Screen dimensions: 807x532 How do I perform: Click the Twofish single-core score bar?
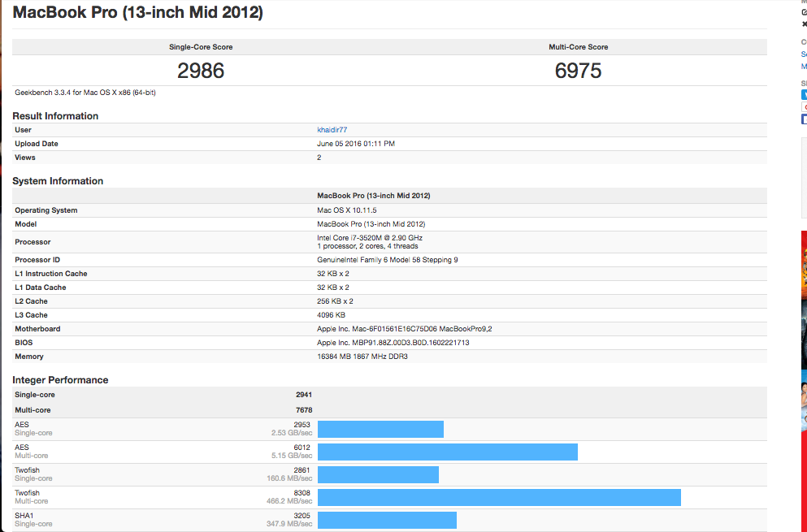click(x=378, y=474)
